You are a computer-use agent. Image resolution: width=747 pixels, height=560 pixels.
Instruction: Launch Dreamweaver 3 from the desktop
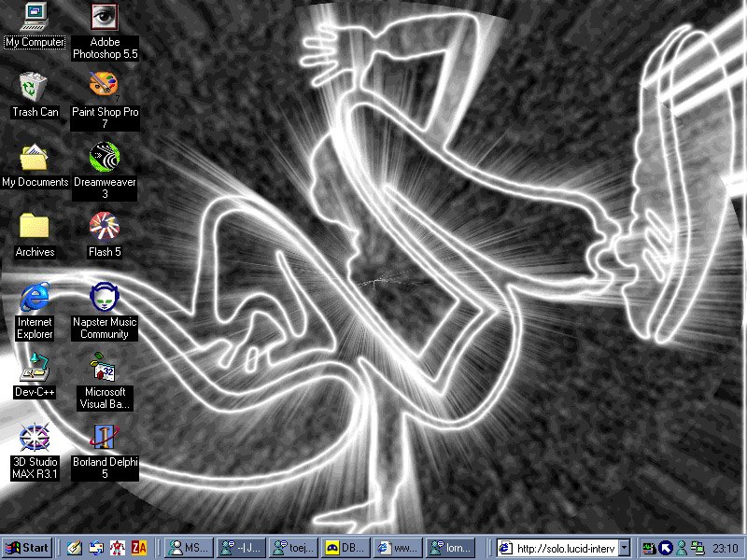pyautogui.click(x=105, y=156)
